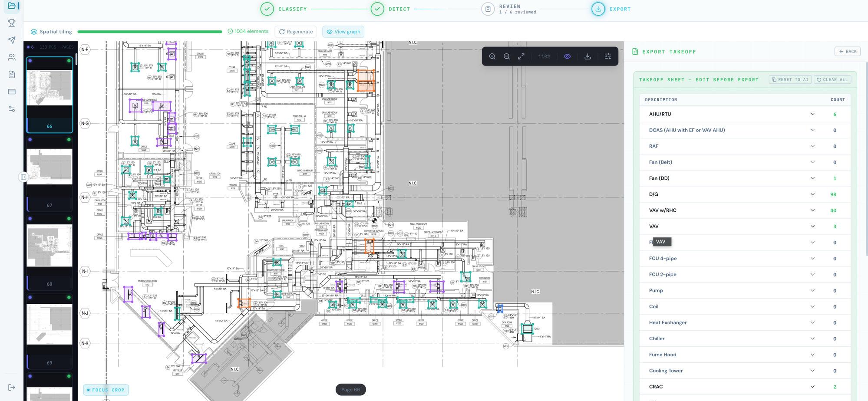Toggle the Focus Crop option
This screenshot has height=401, width=868.
106,390
